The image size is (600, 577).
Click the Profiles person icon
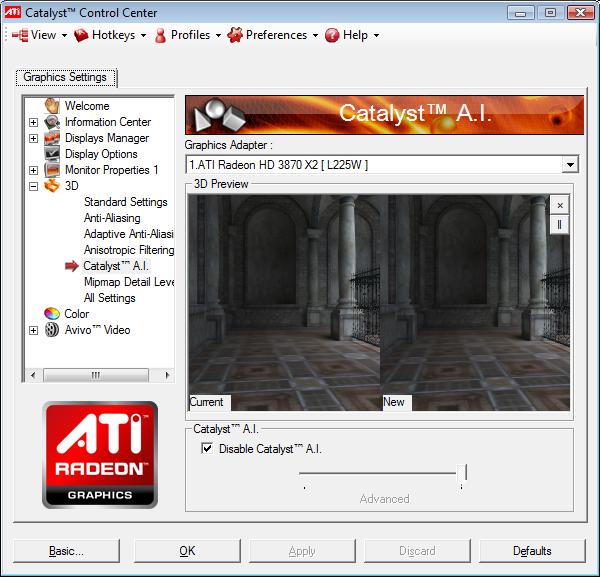(x=161, y=35)
